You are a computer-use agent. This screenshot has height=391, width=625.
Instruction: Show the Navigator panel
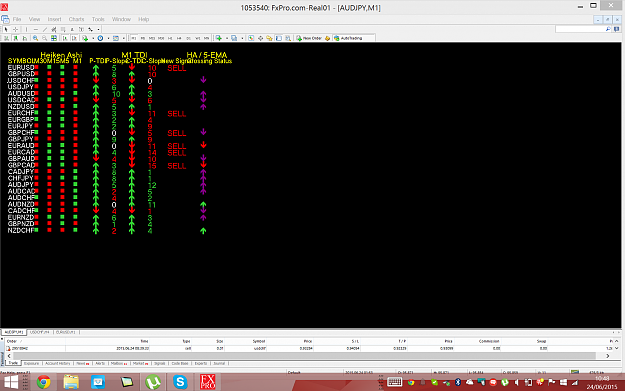point(269,38)
